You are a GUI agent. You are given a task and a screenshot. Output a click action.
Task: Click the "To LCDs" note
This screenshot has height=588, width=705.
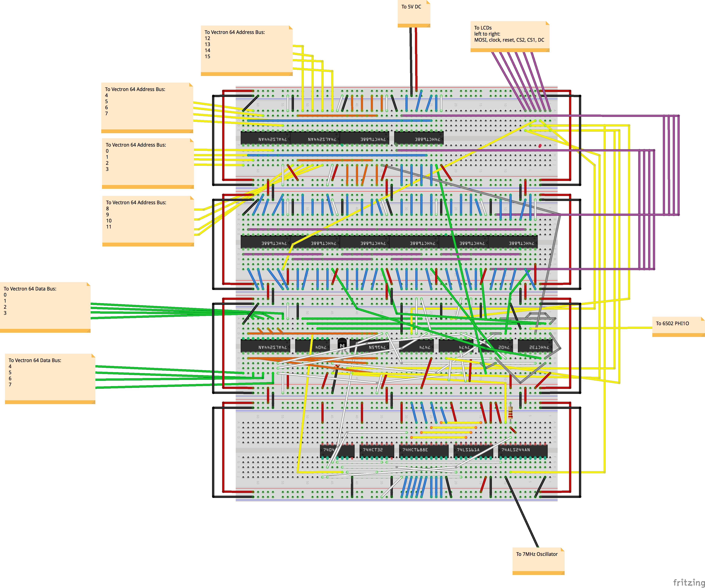tap(510, 36)
